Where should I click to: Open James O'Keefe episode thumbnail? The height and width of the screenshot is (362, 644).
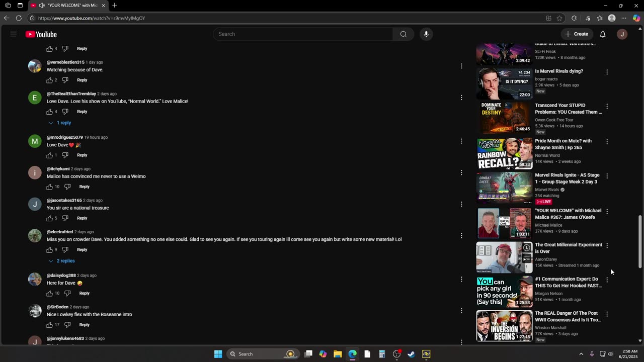(x=505, y=223)
